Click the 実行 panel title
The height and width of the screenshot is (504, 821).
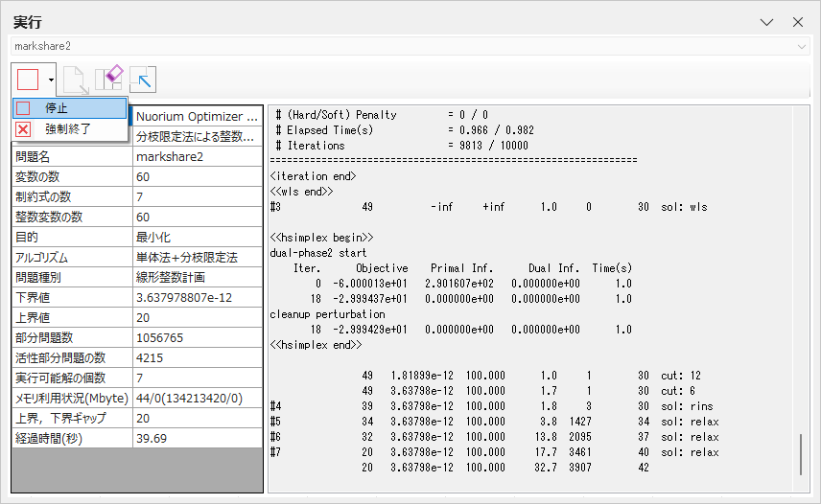[x=27, y=22]
